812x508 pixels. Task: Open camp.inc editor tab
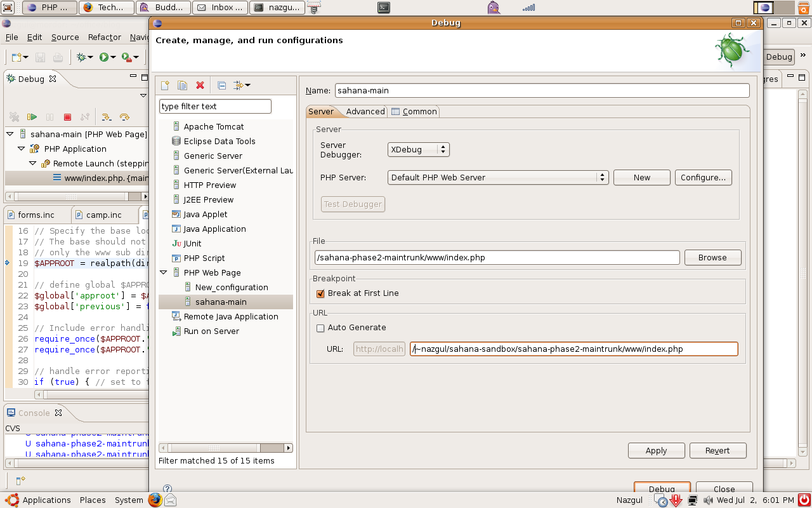click(x=104, y=215)
